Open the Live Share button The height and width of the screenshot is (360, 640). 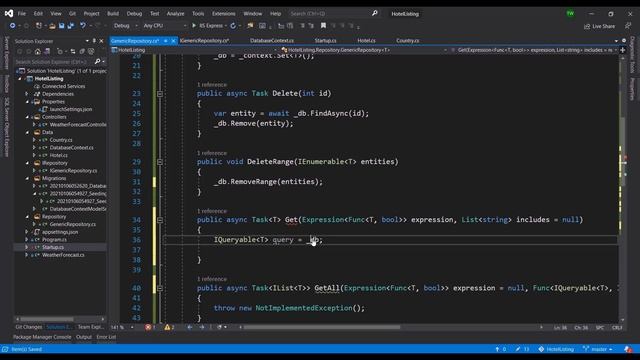pyautogui.click(x=599, y=26)
